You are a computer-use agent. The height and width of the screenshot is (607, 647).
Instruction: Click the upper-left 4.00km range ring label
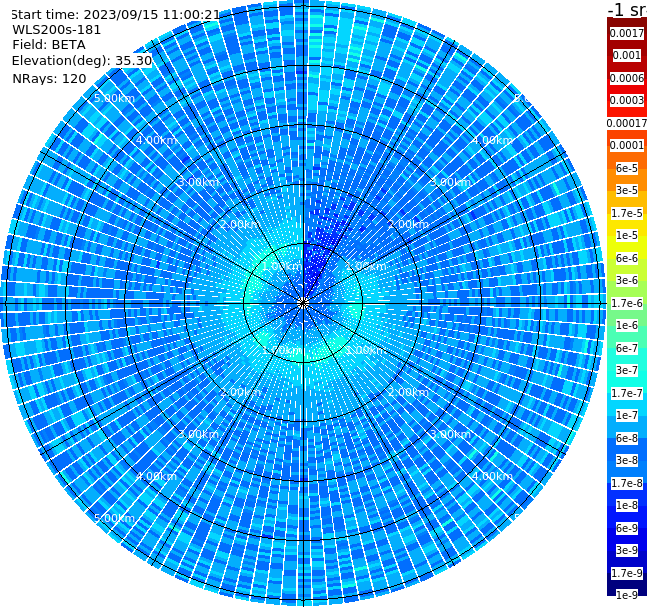pyautogui.click(x=156, y=140)
